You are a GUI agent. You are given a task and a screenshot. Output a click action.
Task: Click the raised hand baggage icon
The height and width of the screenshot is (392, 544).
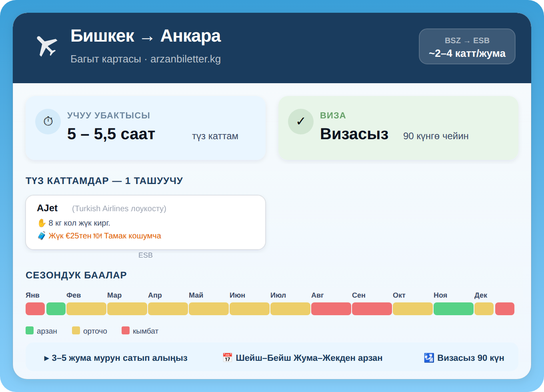(x=42, y=222)
